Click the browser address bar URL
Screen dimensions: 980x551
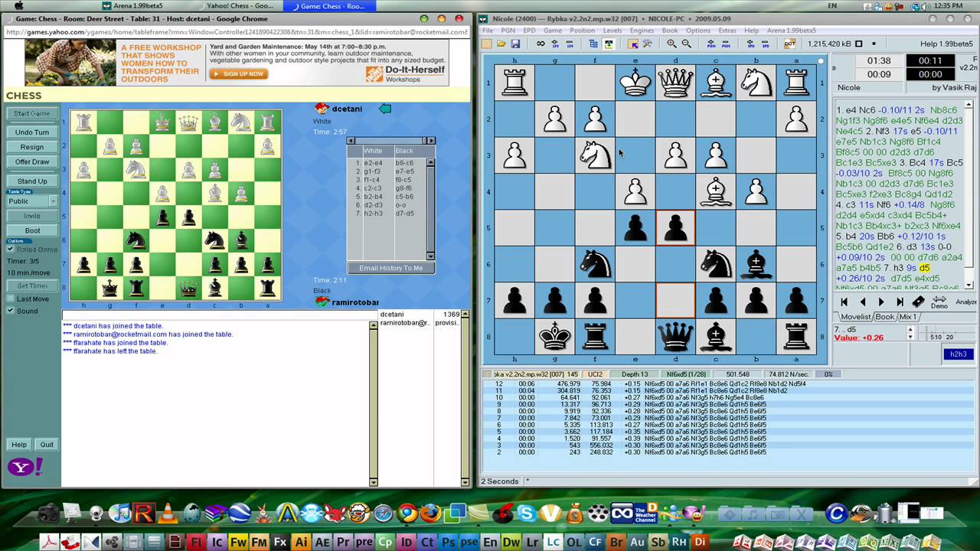tap(236, 32)
